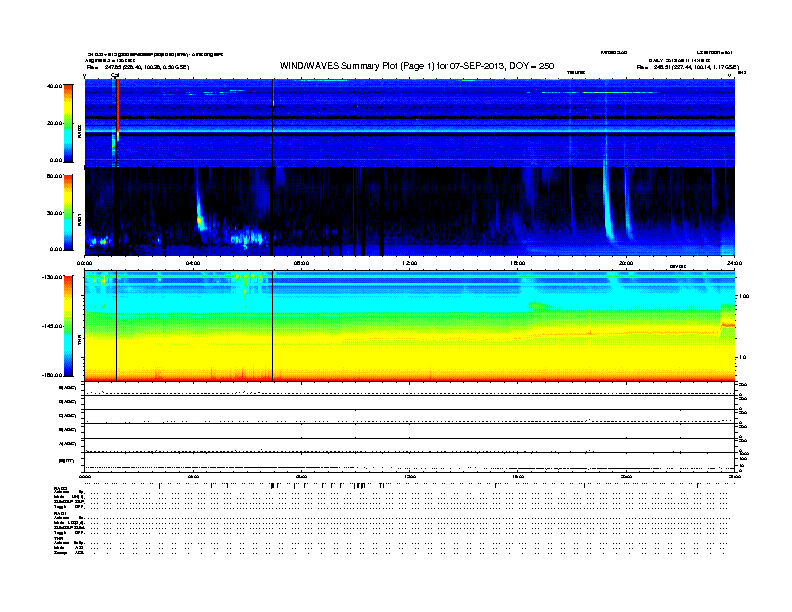Click the 12:00 tick label below RAD1 spectrogram
This screenshot has height=612, width=792.
coord(410,263)
